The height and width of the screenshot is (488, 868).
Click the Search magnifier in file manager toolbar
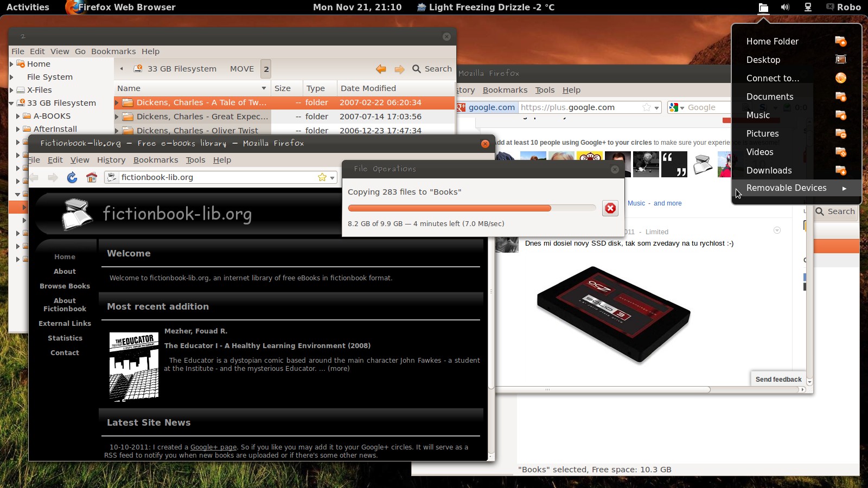417,69
